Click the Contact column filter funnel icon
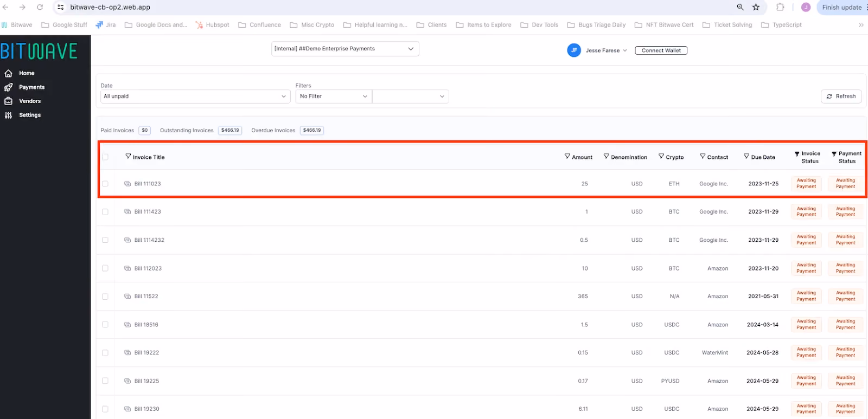This screenshot has height=419, width=868. point(703,156)
